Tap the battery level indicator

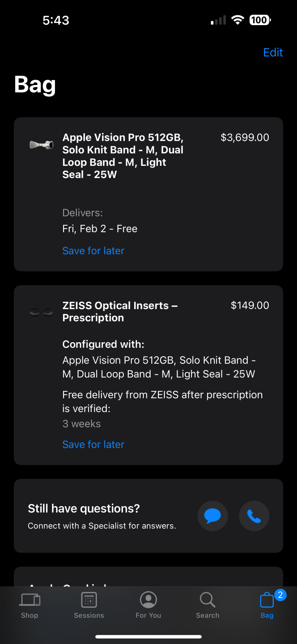tap(260, 20)
